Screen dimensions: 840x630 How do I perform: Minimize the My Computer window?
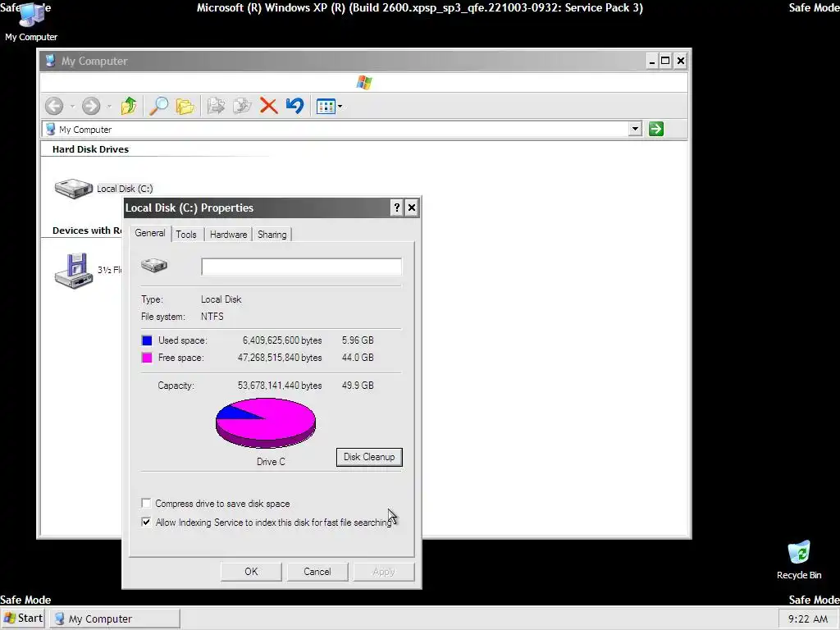pyautogui.click(x=651, y=61)
